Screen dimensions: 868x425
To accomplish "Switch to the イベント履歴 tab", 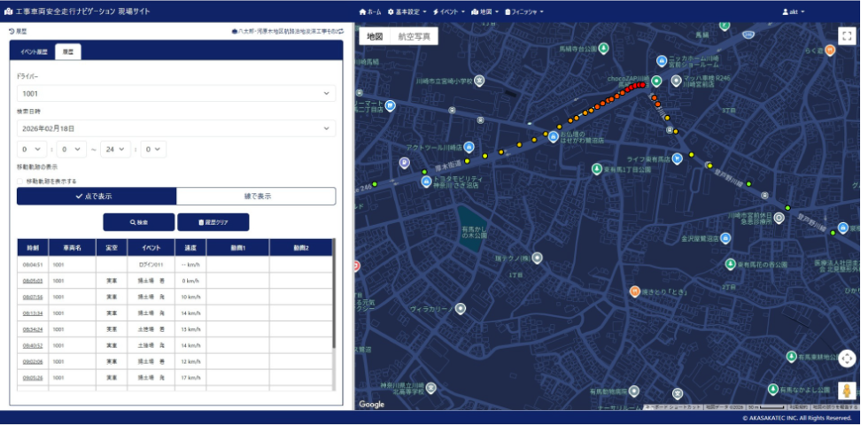I will (x=35, y=52).
